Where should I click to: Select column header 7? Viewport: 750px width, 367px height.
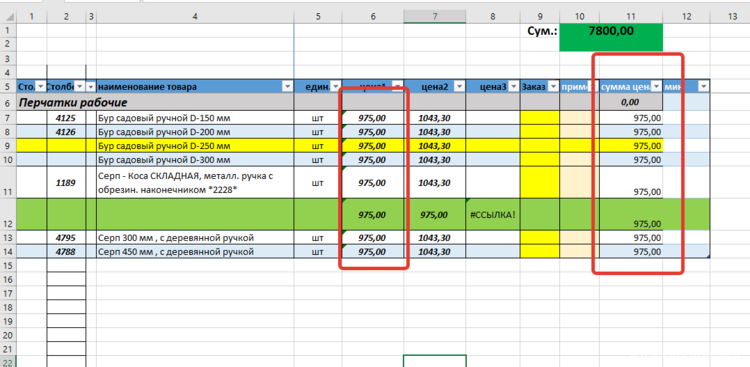click(435, 17)
